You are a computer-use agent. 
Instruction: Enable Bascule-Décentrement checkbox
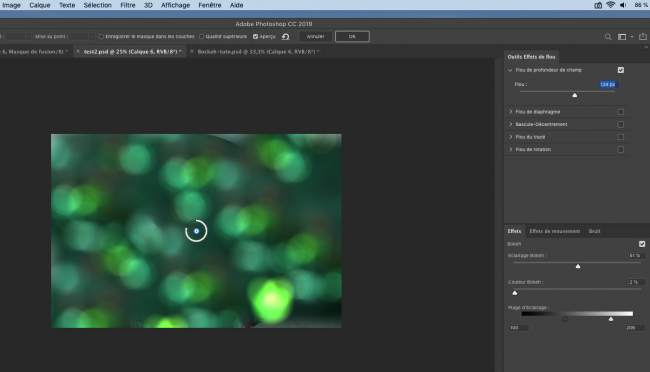coord(621,124)
